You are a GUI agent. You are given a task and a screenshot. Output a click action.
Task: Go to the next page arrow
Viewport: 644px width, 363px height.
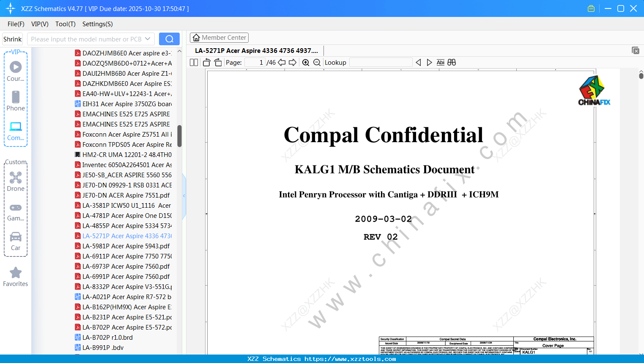tap(293, 63)
